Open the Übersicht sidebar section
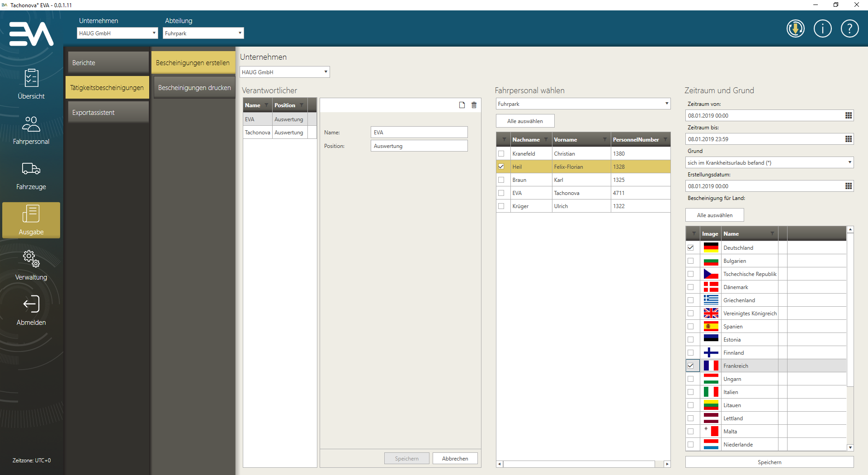Viewport: 868px width, 475px height. [31, 84]
